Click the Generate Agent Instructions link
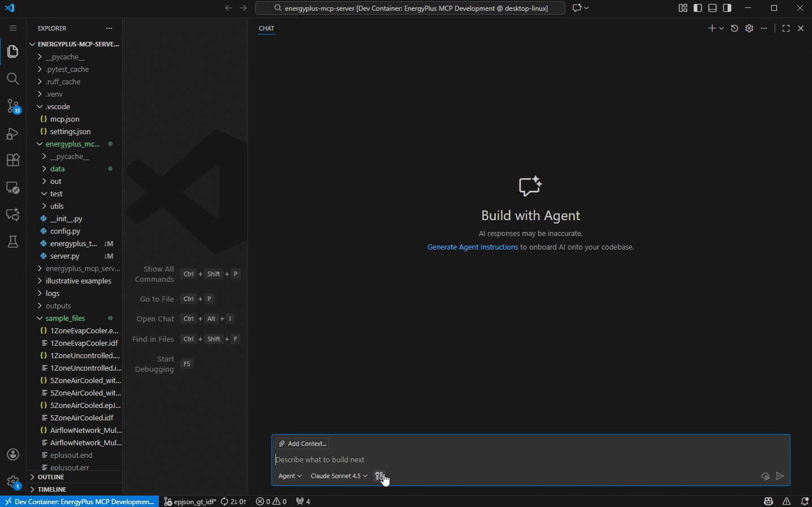The width and height of the screenshot is (812, 507). point(472,247)
